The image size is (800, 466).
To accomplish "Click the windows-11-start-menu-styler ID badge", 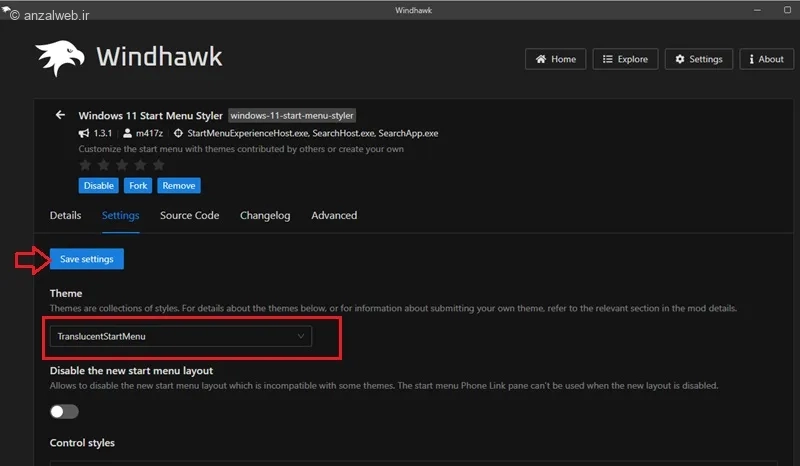I will tap(292, 115).
